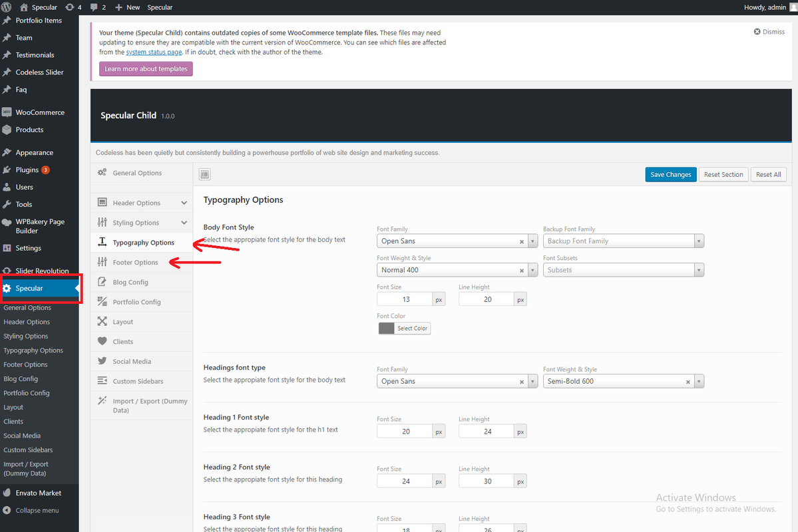Click Team pin icon in sidebar
Viewport: 798px width, 532px height.
coord(7,38)
